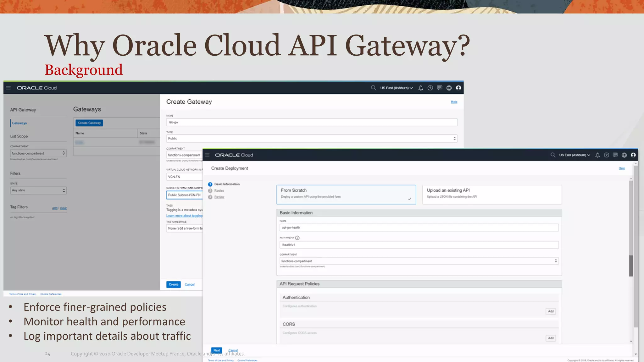
Task: Open US East (Ashburn) region dropdown in Gateway window
Action: (x=397, y=88)
